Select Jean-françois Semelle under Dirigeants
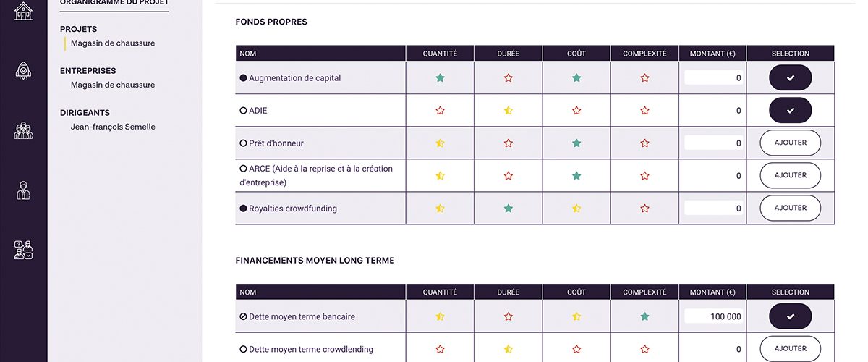The height and width of the screenshot is (362, 868). point(113,127)
